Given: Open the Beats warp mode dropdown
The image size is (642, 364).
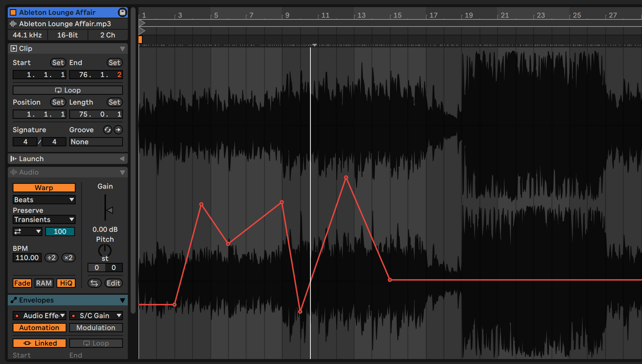Looking at the screenshot, I should [44, 200].
